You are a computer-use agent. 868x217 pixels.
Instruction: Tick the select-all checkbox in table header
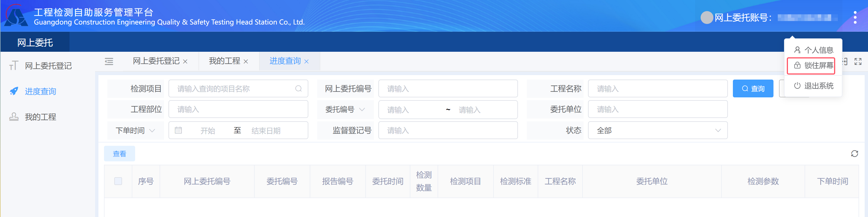click(x=118, y=181)
